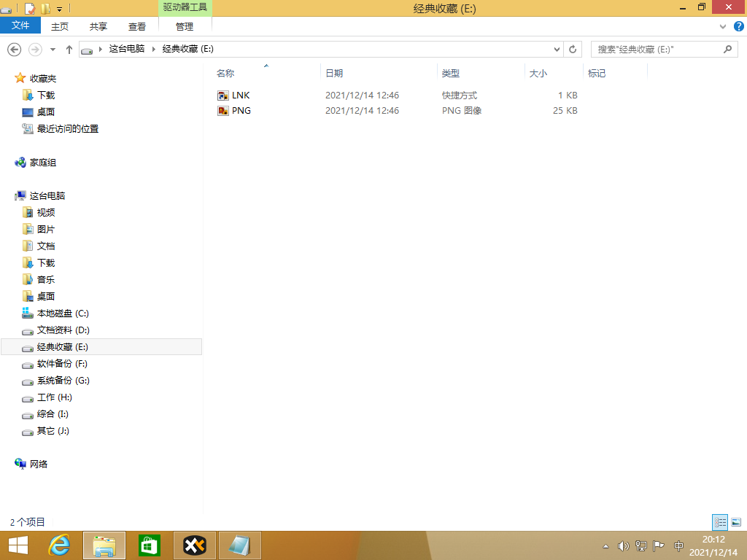Toggle the Chinese input method indicator
The width and height of the screenshot is (747, 560).
pos(678,545)
